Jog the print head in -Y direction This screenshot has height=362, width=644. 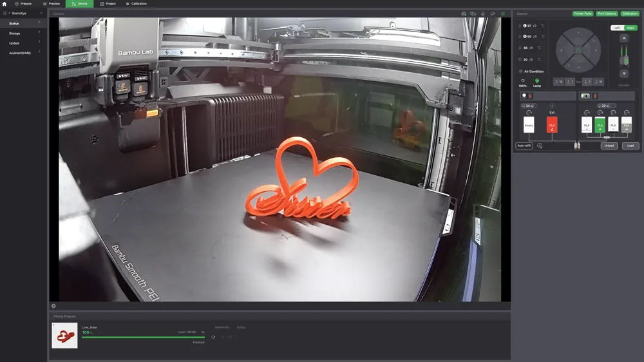pos(578,67)
